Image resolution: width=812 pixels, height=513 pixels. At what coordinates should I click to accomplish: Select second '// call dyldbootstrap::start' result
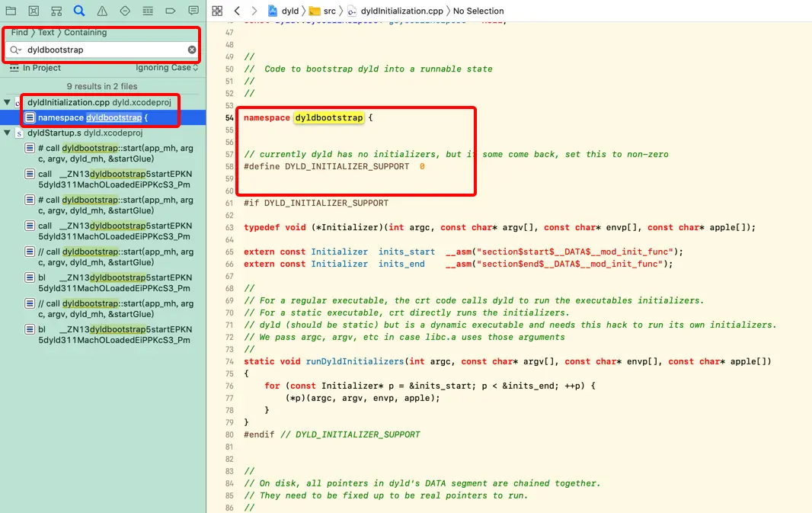pyautogui.click(x=116, y=309)
